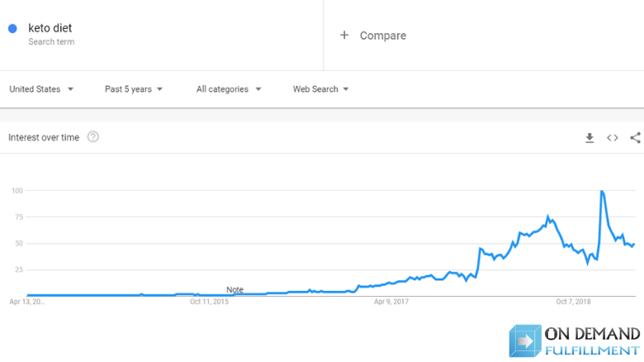Click the On Demand Fulfillment logo cube
This screenshot has width=644, height=362.
(525, 341)
